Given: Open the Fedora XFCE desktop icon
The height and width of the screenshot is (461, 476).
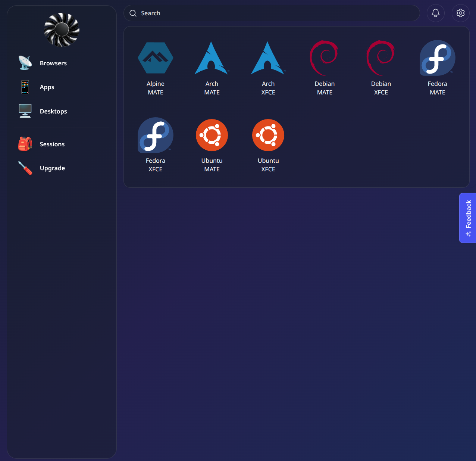Looking at the screenshot, I should click(x=156, y=135).
